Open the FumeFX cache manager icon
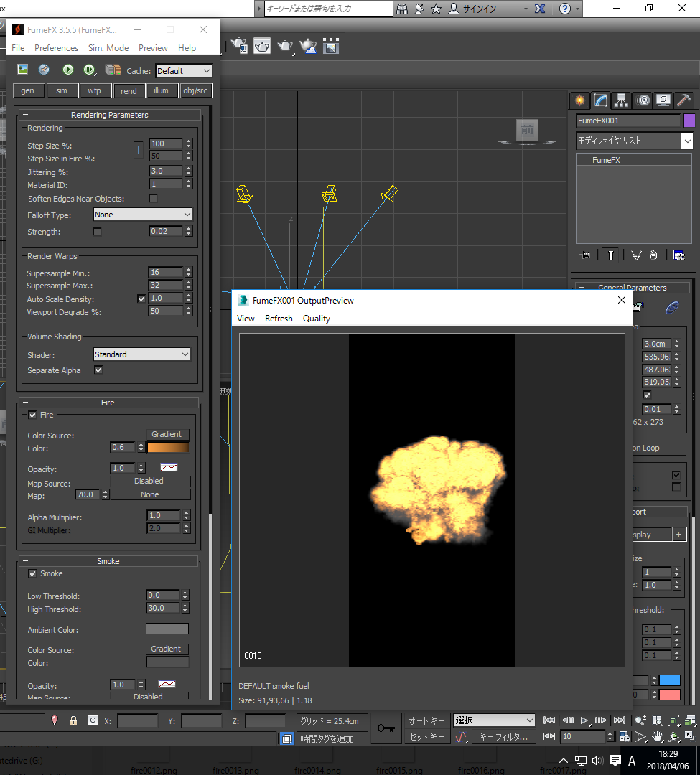 113,69
